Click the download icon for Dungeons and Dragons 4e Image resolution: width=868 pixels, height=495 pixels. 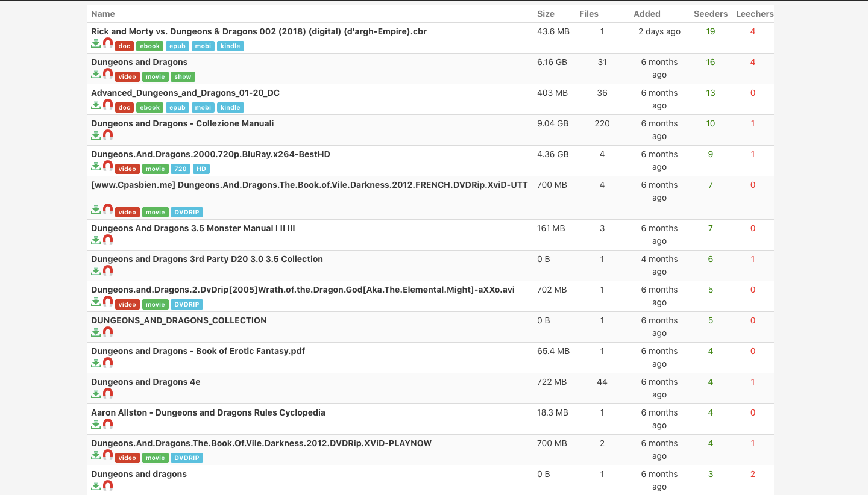[96, 393]
